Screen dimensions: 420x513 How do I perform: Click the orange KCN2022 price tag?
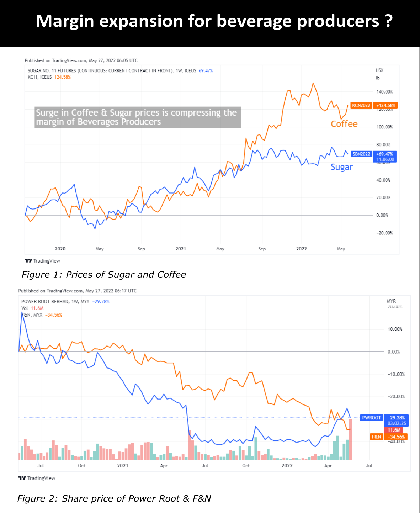pos(361,105)
